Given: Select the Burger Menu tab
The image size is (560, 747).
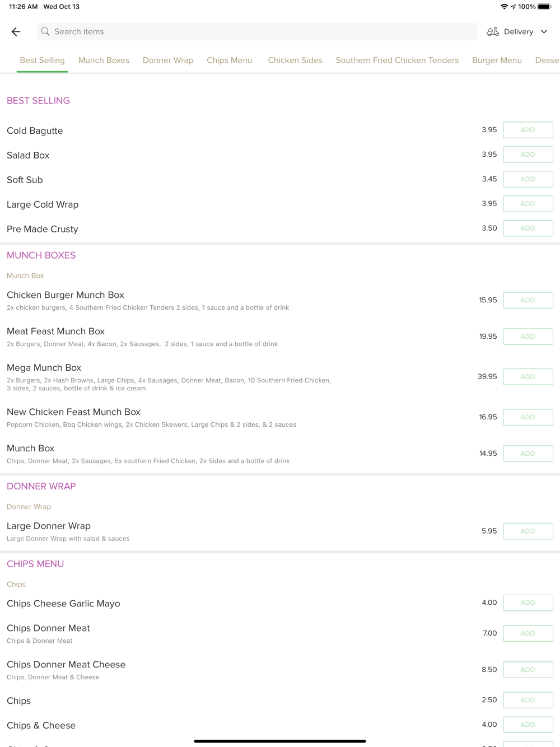Looking at the screenshot, I should [x=497, y=60].
